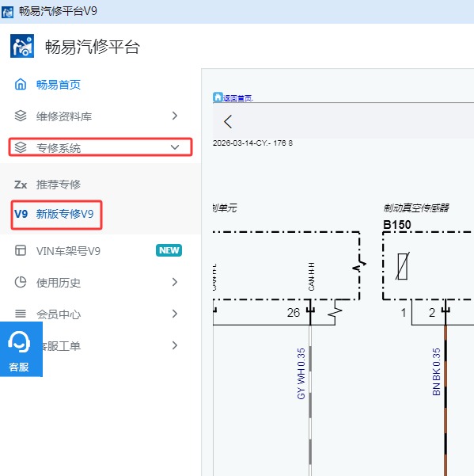Open the 畅易首页 home menu item
The height and width of the screenshot is (476, 474).
pyautogui.click(x=100, y=85)
